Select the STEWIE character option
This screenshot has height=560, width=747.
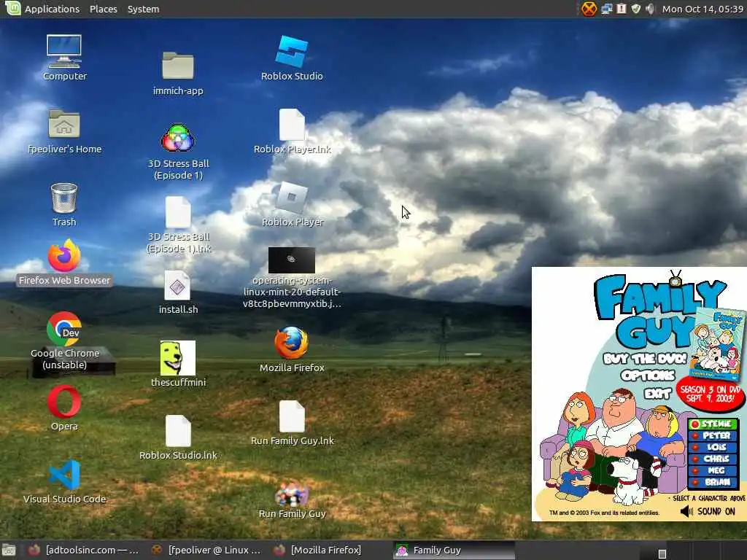pyautogui.click(x=713, y=424)
